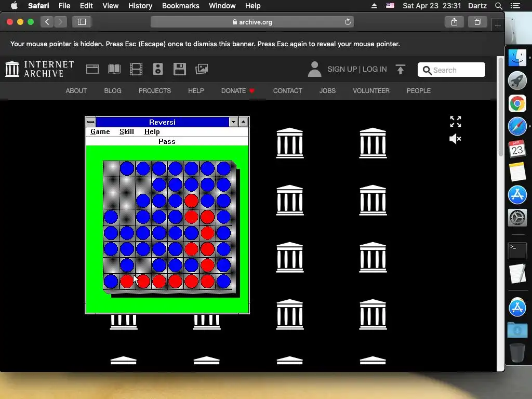Open the JOBS link
Screen dimensions: 532x399
coord(327,91)
